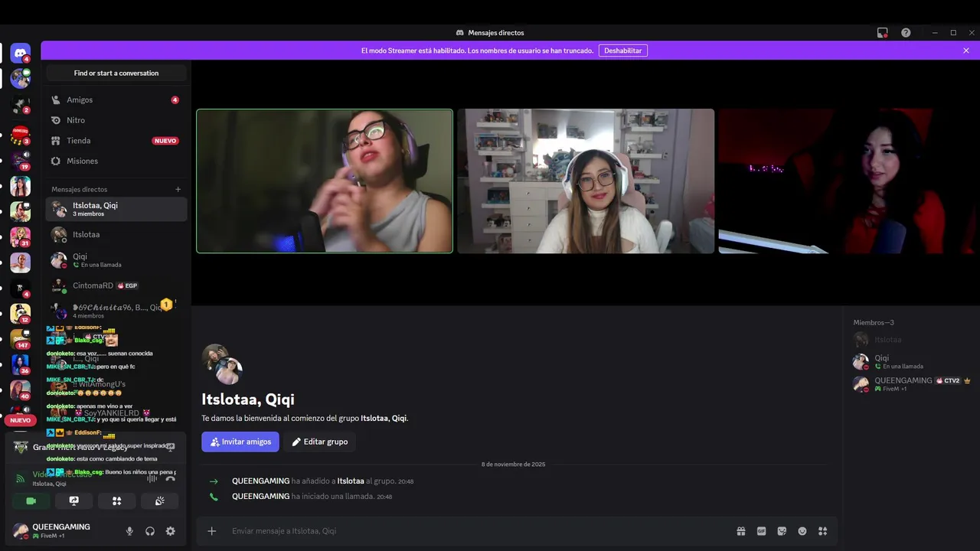Viewport: 980px width, 551px height.
Task: Open server icon with badge 31
Action: click(21, 237)
